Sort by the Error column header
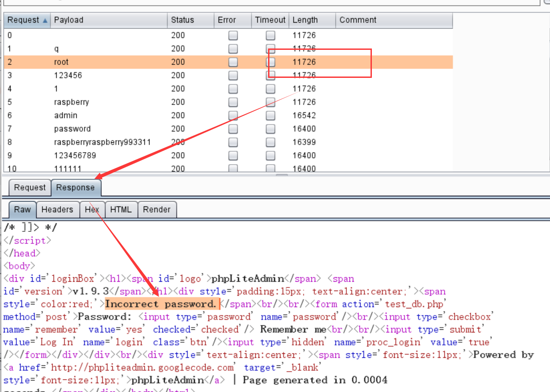This screenshot has width=550, height=392. click(x=232, y=20)
